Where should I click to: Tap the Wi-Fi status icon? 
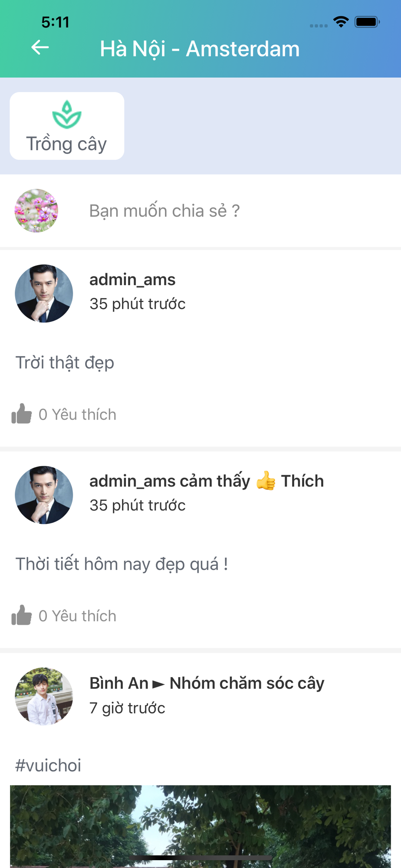[x=341, y=22]
